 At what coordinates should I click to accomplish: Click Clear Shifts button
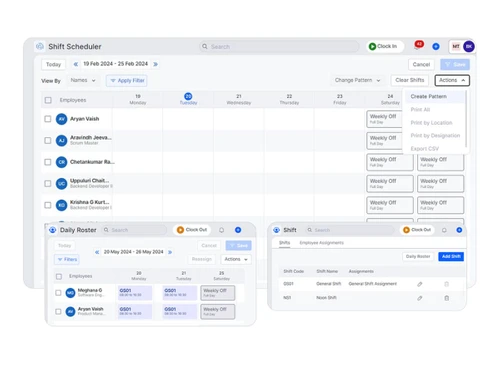[x=410, y=80]
